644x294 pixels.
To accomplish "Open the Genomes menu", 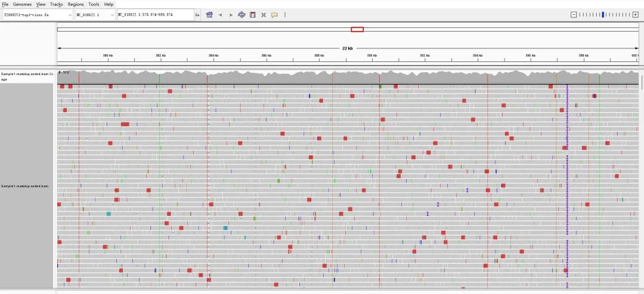I will click(22, 4).
